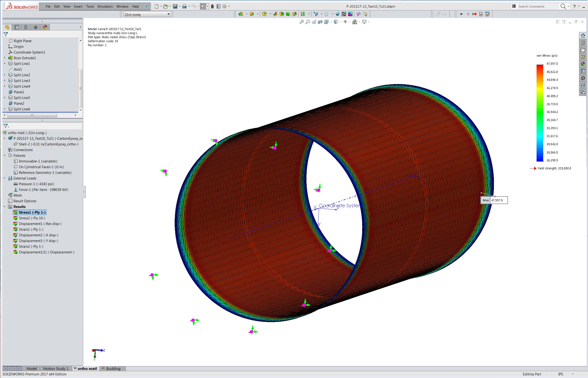The image size is (588, 378).
Task: Click the von Mises color legend bar
Action: point(540,113)
